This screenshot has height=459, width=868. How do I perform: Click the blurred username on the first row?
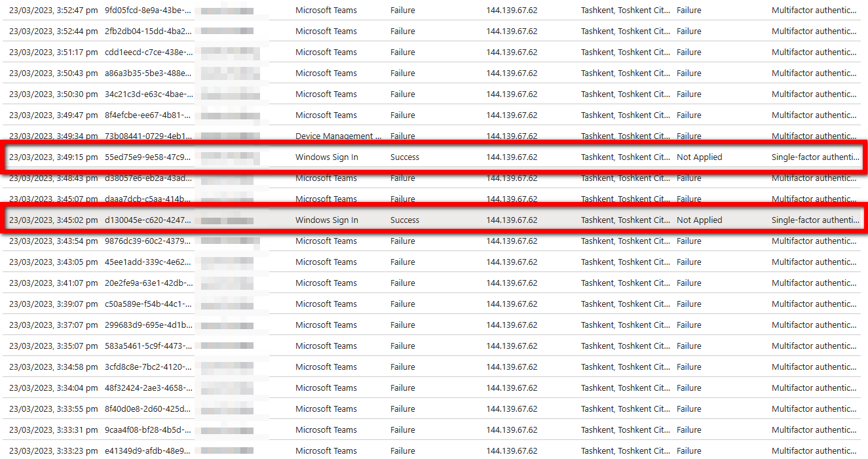(x=226, y=10)
